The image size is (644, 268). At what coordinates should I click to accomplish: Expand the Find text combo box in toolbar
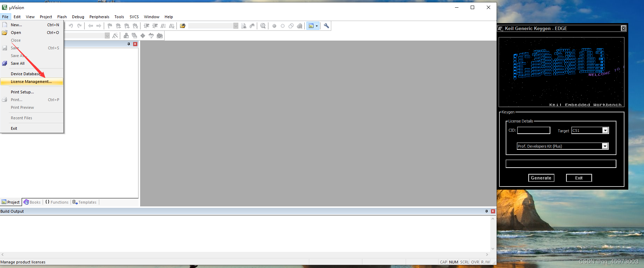pos(236,26)
